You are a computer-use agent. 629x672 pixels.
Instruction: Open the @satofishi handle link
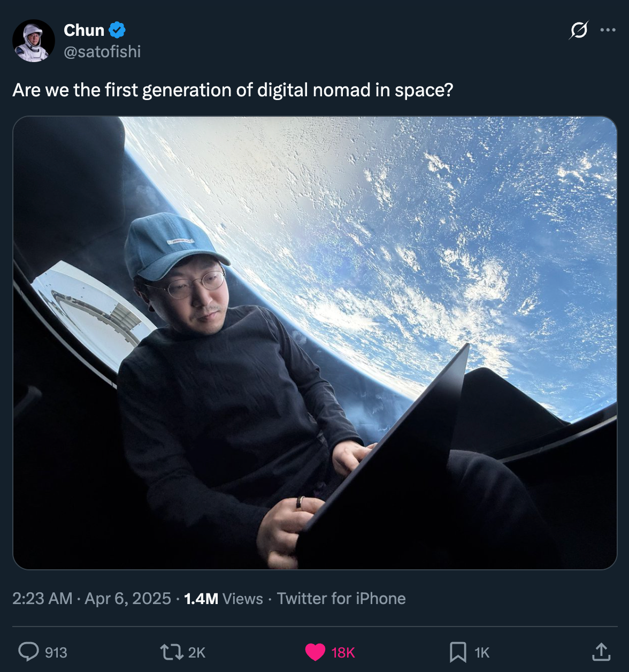pos(102,51)
